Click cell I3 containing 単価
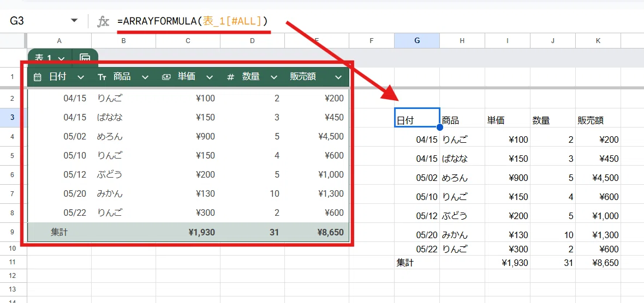The width and height of the screenshot is (644, 303). pos(507,118)
